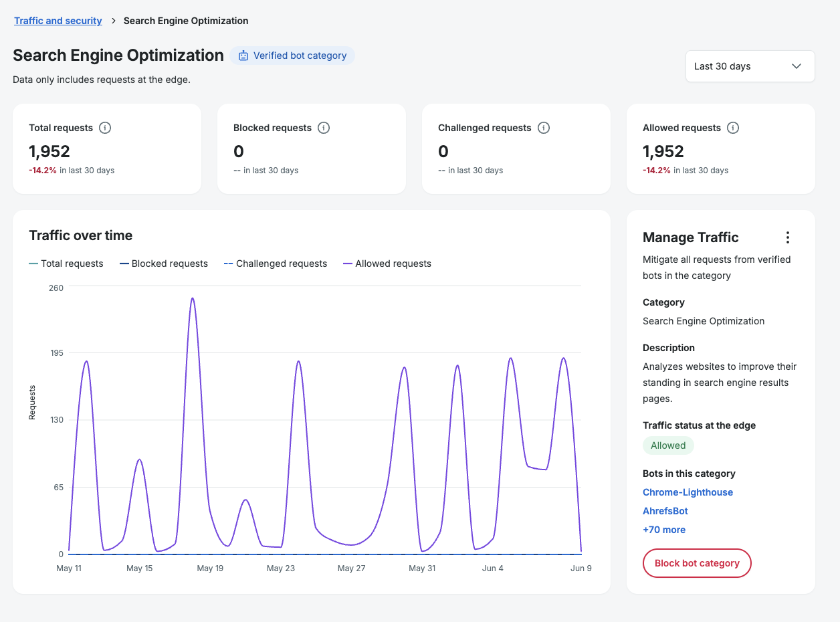Viewport: 840px width, 622px height.
Task: Open the Chrome-Lighthouse bot link
Action: [688, 492]
